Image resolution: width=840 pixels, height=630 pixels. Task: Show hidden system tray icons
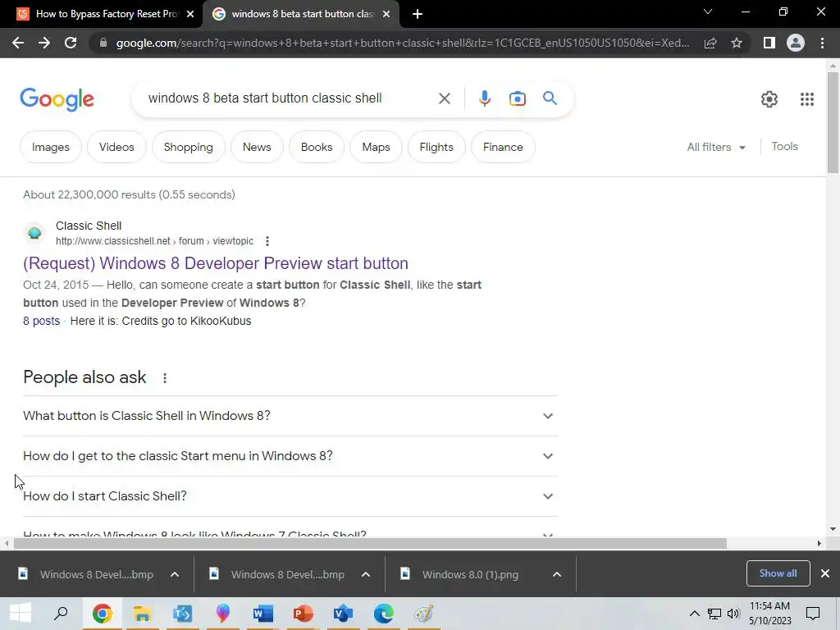click(x=694, y=614)
